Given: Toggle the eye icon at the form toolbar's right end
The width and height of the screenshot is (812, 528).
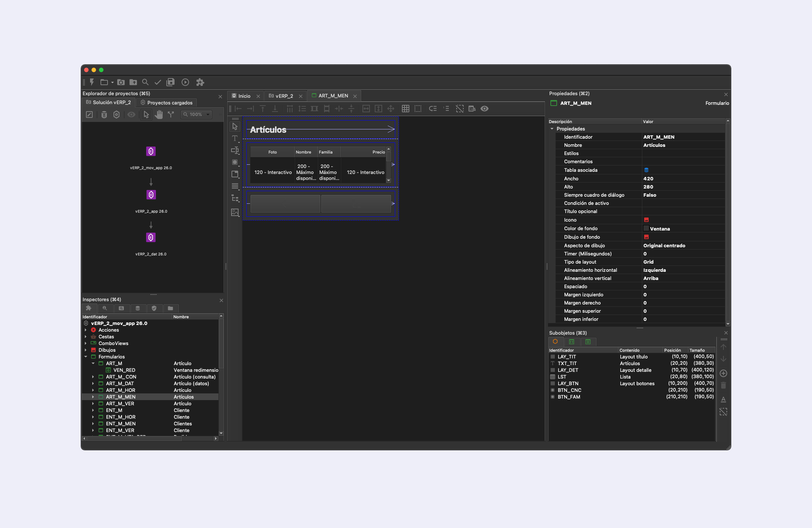Looking at the screenshot, I should point(485,109).
